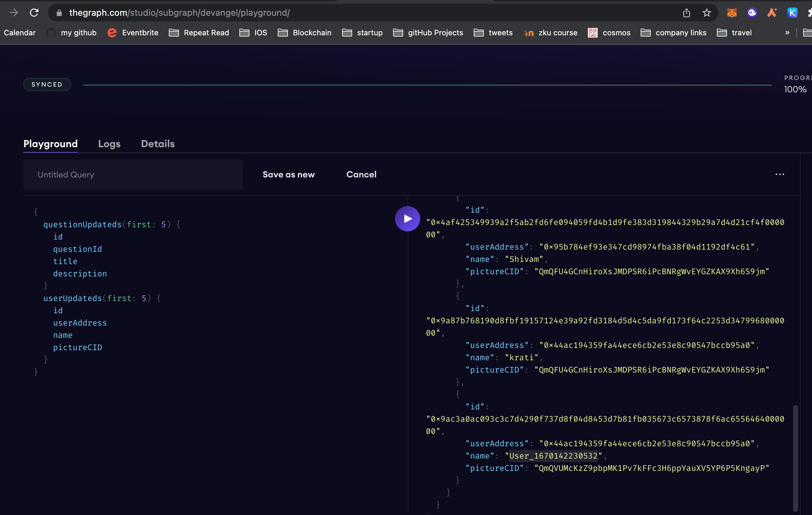Open the three-dots query options menu

pyautogui.click(x=780, y=175)
